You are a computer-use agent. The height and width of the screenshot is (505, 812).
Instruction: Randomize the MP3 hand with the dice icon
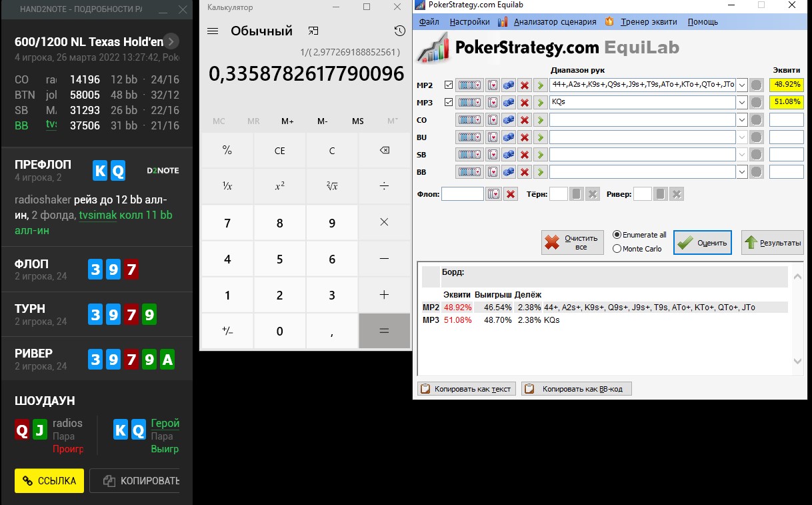pos(509,103)
